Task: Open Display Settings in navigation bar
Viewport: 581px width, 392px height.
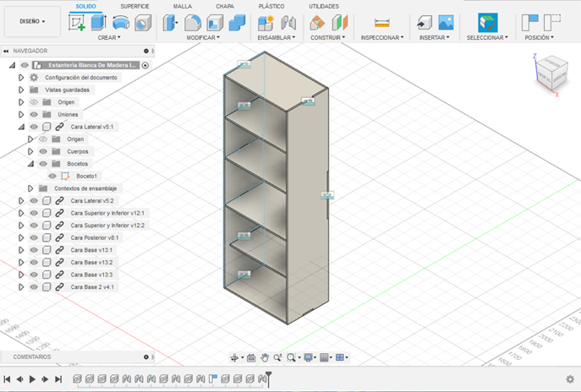Action: 309,357
